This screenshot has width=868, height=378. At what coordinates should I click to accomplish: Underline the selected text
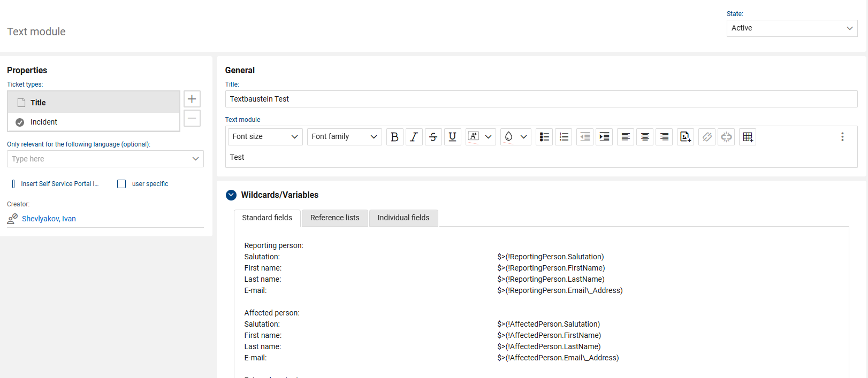coord(453,137)
